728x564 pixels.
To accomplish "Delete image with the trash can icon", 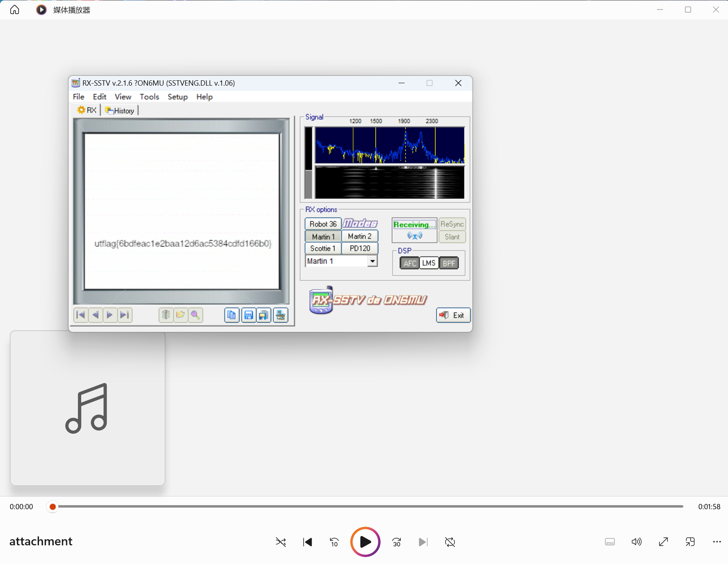I will tap(166, 315).
